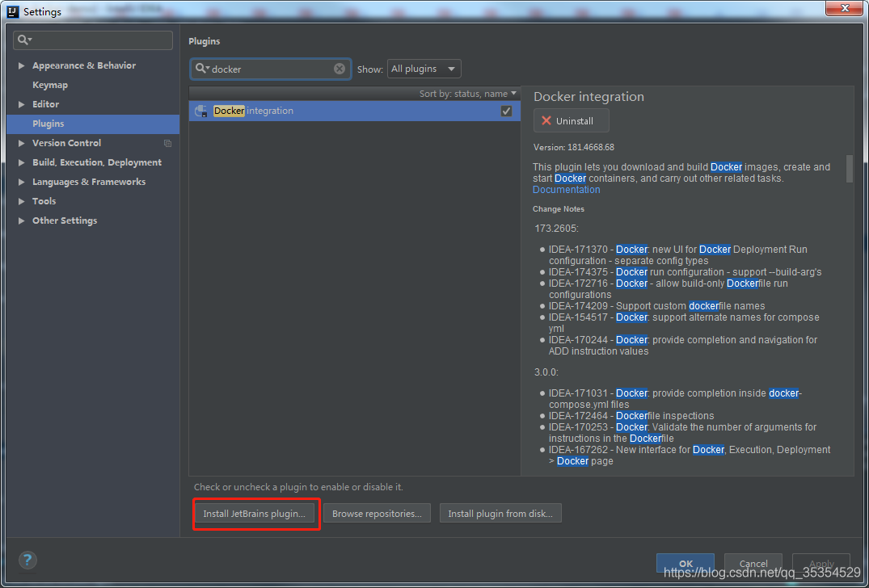The image size is (869, 588).
Task: Click the red X icon on the Uninstall button
Action: 547,120
